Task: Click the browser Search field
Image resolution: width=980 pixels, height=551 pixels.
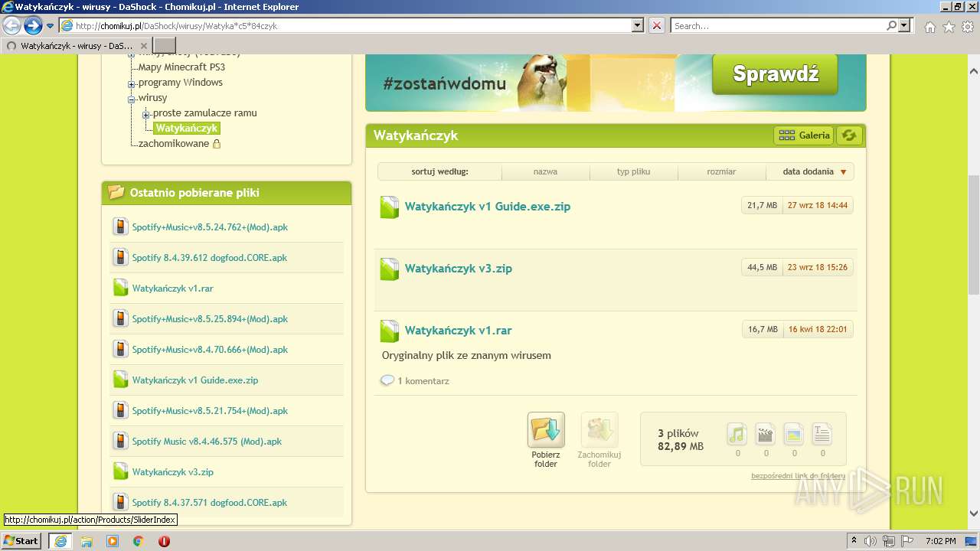Action: pyautogui.click(x=778, y=25)
